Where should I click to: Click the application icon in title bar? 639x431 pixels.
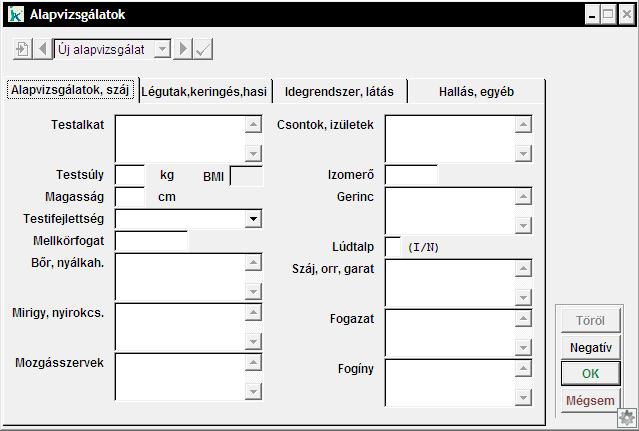tap(16, 15)
